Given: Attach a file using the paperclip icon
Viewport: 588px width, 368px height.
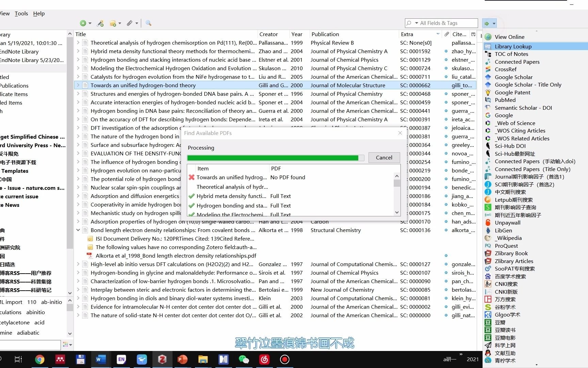Looking at the screenshot, I should tap(130, 23).
